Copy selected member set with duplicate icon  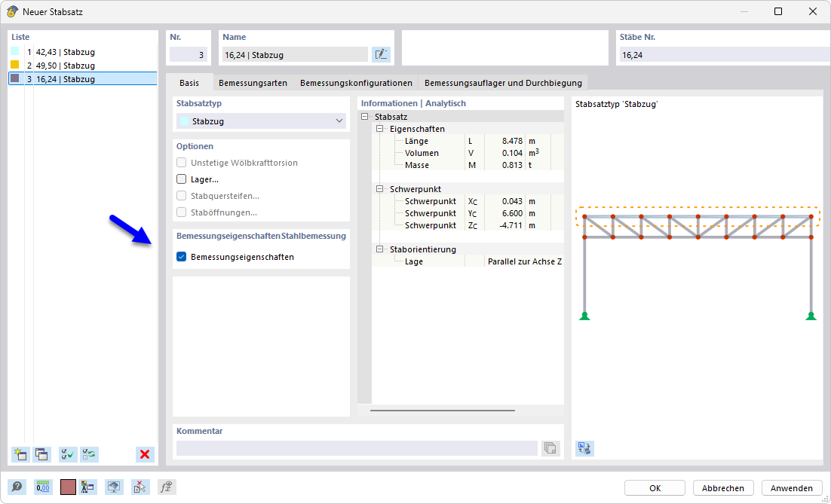(42, 454)
